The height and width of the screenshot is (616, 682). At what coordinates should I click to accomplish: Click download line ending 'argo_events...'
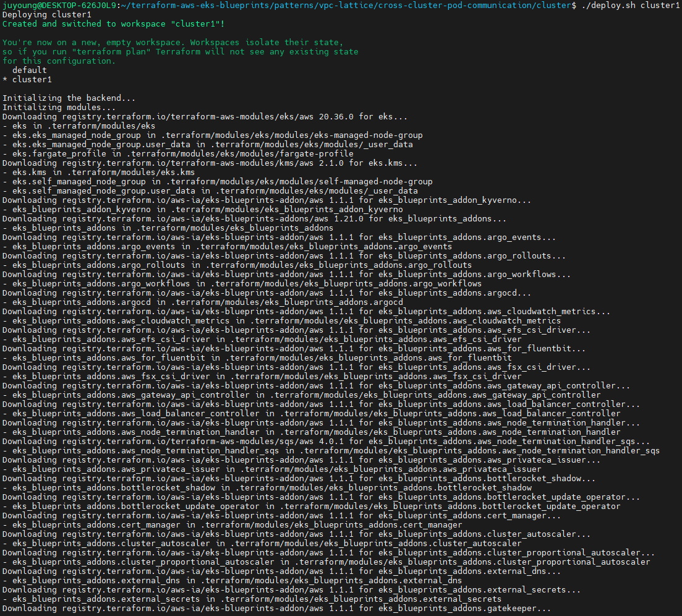point(279,237)
